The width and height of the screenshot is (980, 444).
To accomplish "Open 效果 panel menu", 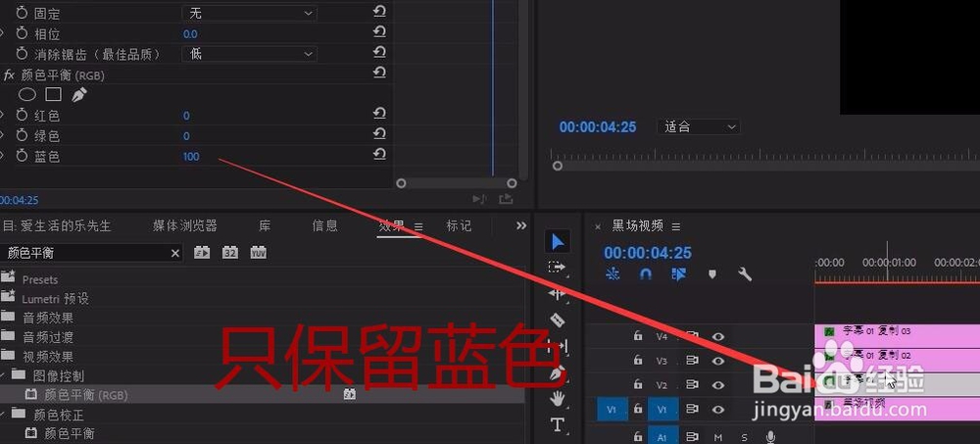I will [x=418, y=226].
